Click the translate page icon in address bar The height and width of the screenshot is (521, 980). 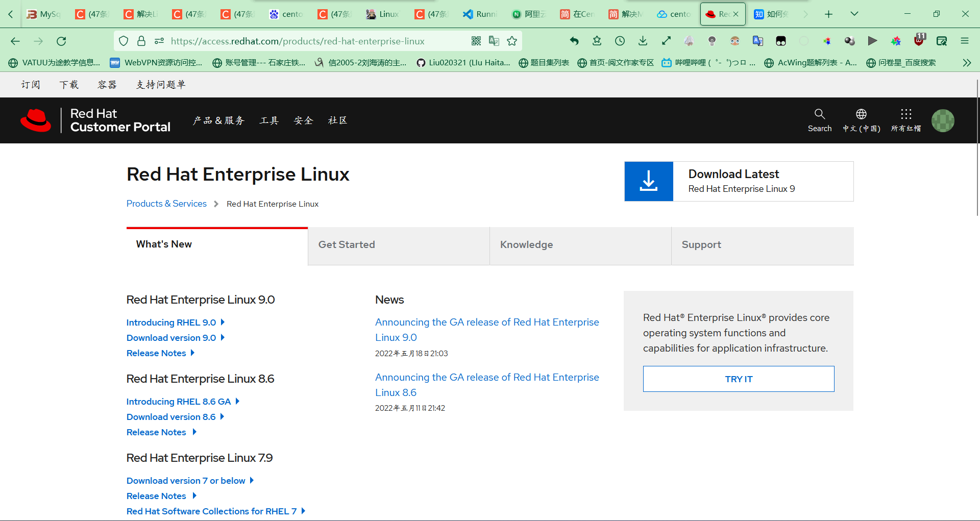494,41
